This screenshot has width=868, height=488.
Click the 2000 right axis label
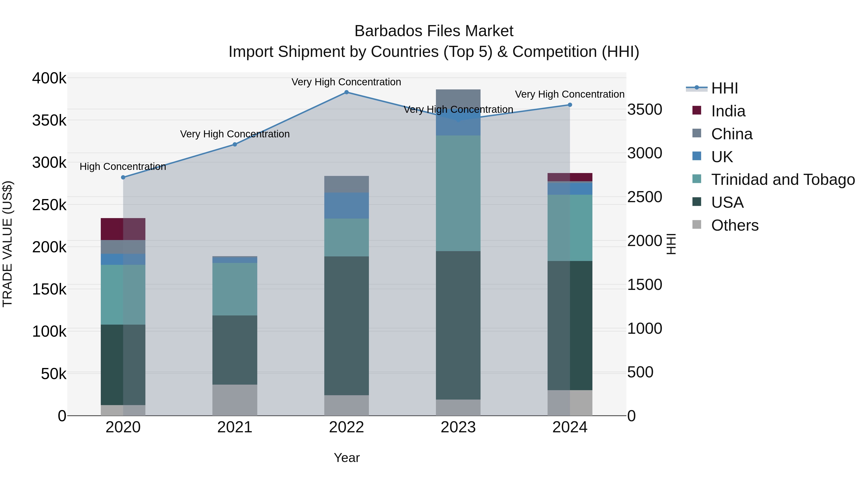644,241
